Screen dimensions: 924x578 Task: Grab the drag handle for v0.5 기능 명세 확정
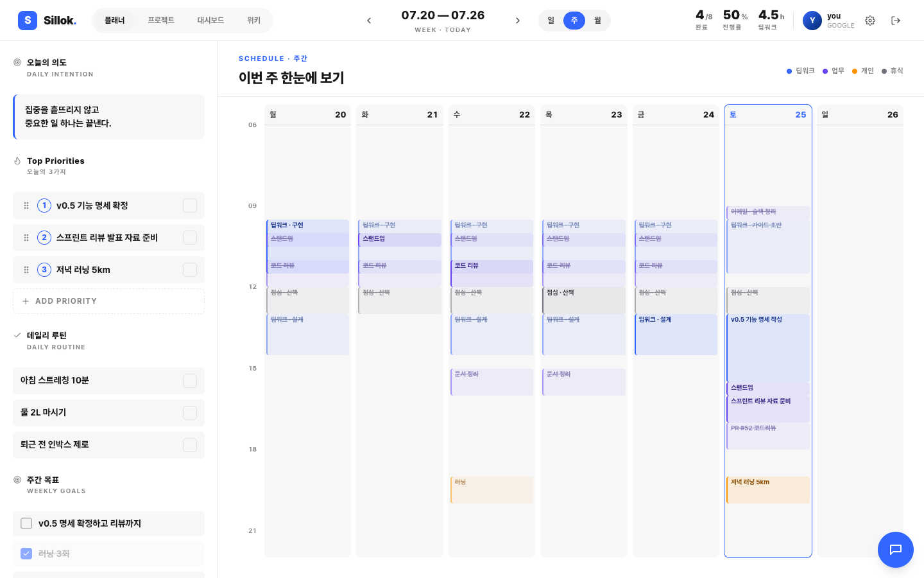[26, 206]
